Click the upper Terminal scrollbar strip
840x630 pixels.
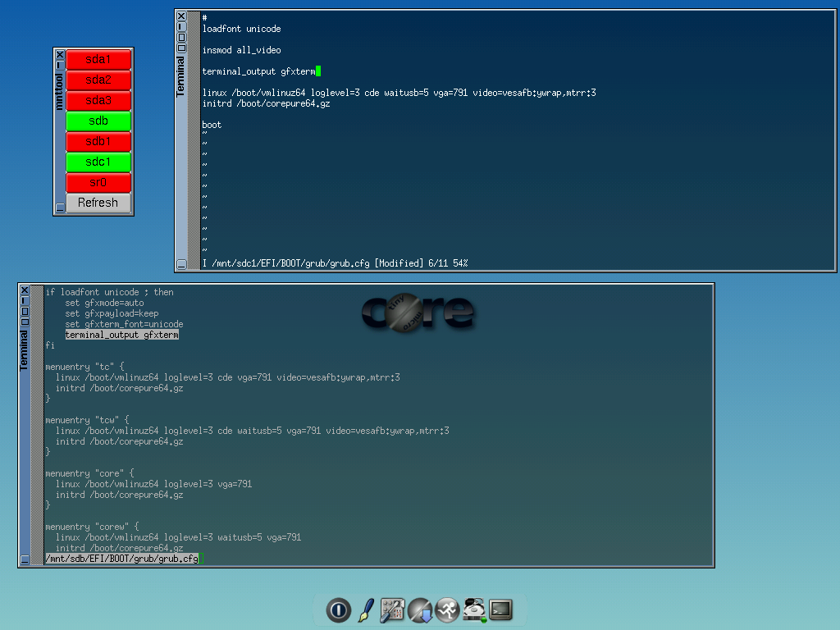[194, 140]
